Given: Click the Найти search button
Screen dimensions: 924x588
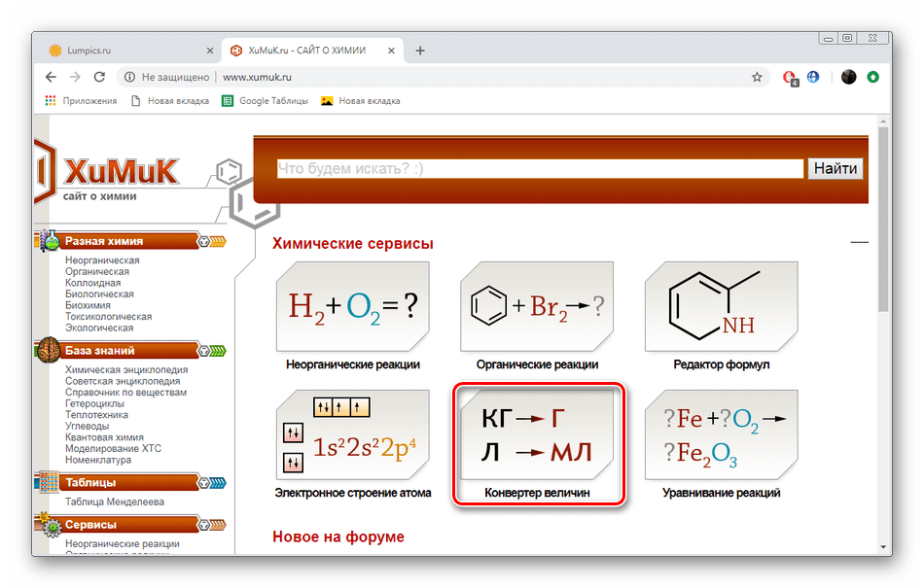Looking at the screenshot, I should (835, 169).
